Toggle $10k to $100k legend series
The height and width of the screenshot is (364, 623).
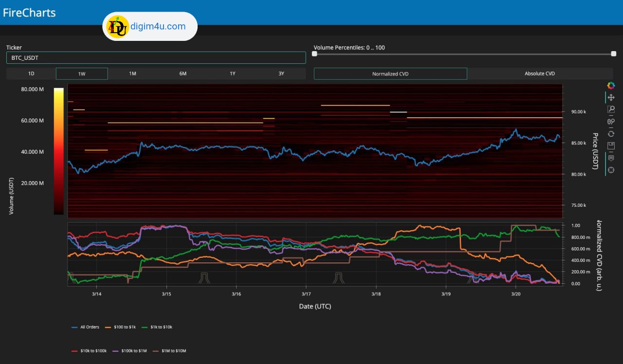pyautogui.click(x=89, y=350)
